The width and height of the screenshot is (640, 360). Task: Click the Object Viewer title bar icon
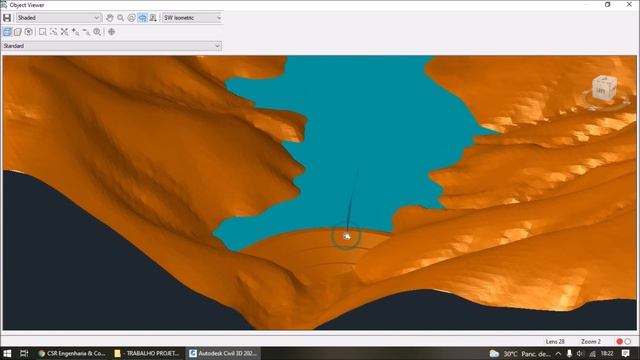4,5
